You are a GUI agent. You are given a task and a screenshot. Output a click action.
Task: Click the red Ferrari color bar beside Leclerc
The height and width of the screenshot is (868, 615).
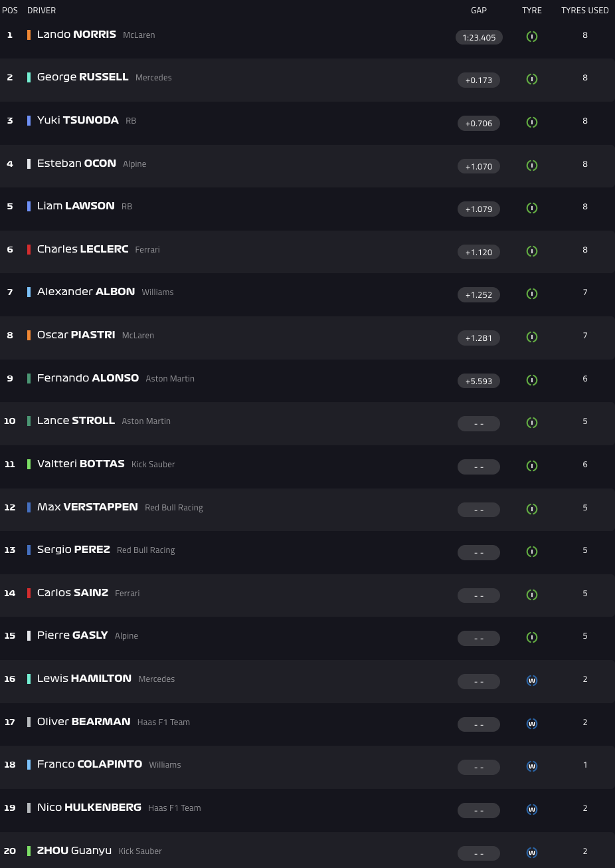(29, 249)
